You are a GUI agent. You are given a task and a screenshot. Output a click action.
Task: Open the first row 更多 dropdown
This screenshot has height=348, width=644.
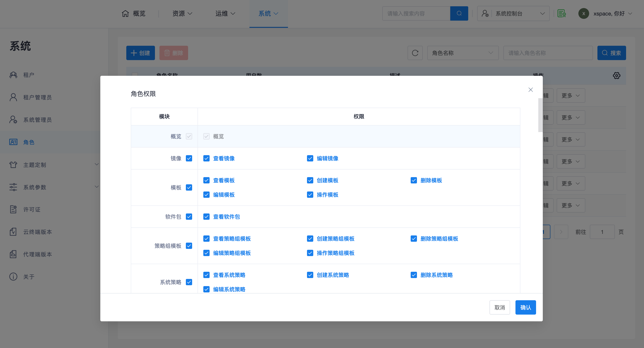(571, 95)
